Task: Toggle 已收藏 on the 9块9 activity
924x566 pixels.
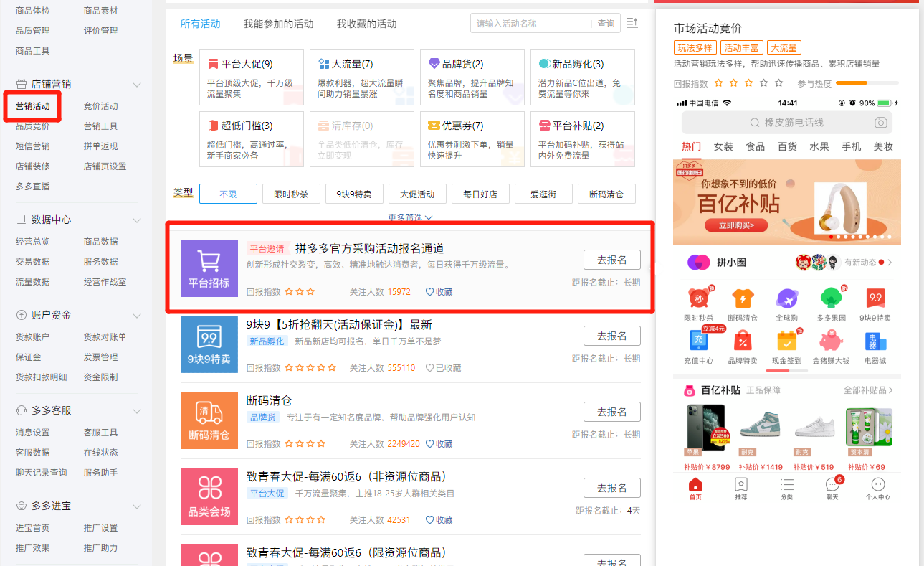Action: (444, 368)
